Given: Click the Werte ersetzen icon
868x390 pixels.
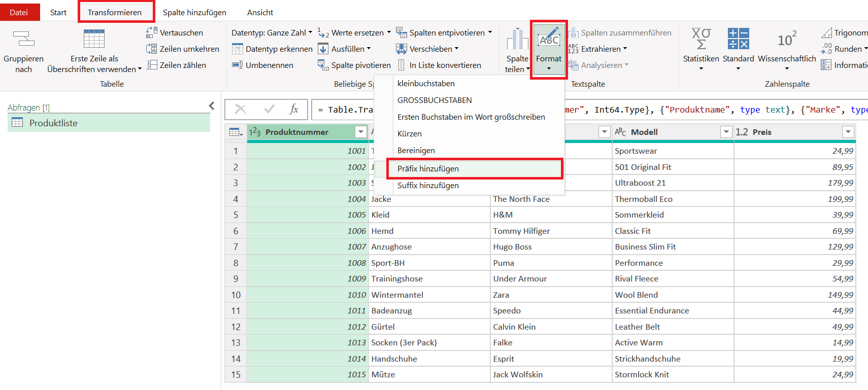Looking at the screenshot, I should point(323,32).
